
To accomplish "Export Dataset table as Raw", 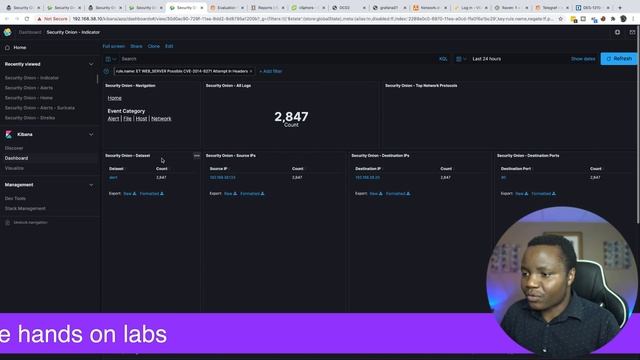I will [x=129, y=194].
